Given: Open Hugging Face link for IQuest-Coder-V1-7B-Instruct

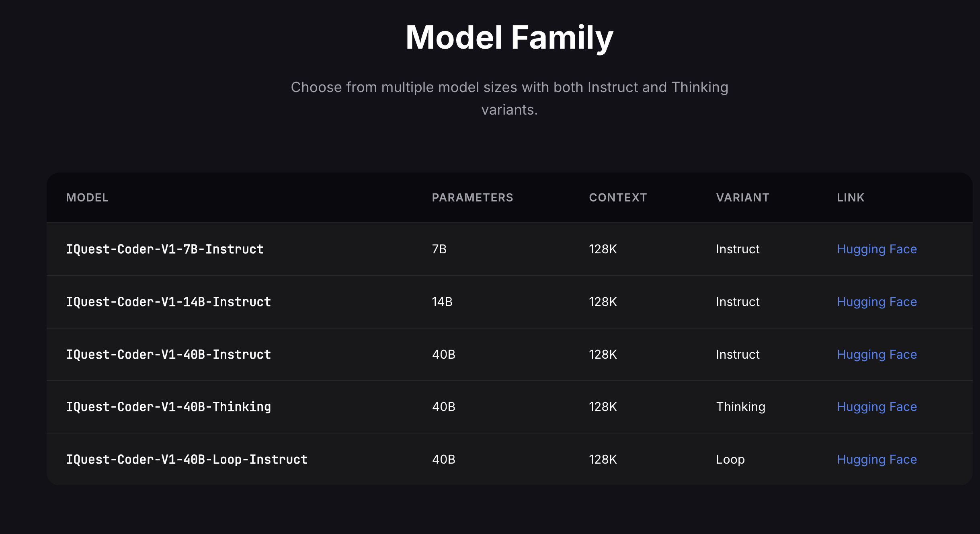Looking at the screenshot, I should [877, 249].
